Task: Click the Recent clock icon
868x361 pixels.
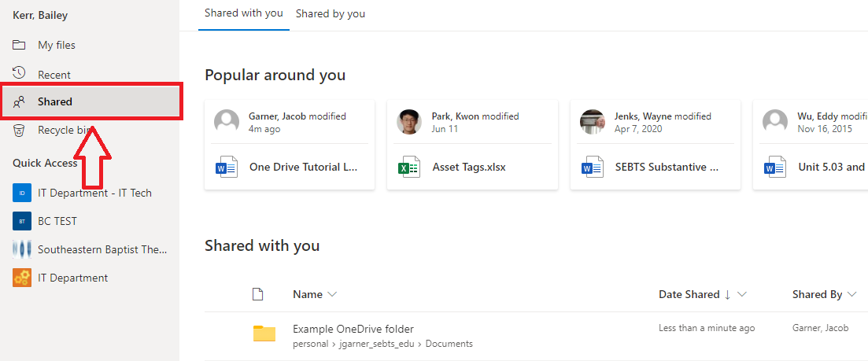Action: click(x=20, y=74)
